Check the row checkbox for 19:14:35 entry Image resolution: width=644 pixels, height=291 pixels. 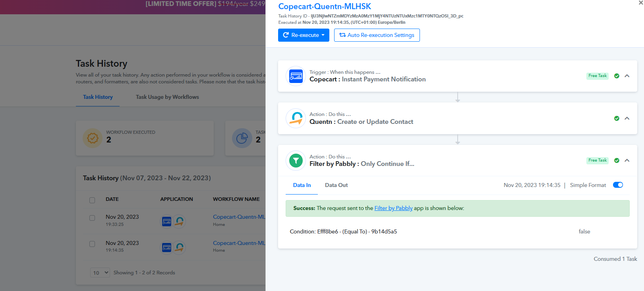(x=92, y=244)
